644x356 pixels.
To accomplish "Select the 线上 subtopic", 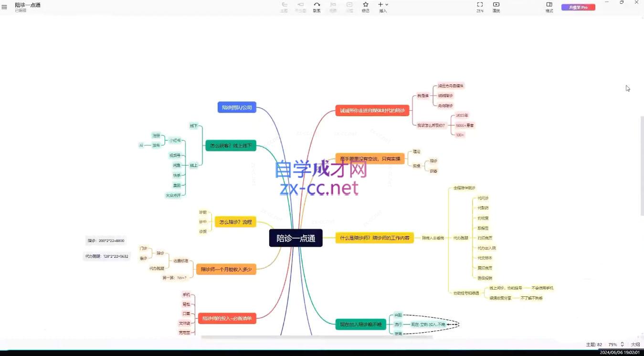I will 193,165.
